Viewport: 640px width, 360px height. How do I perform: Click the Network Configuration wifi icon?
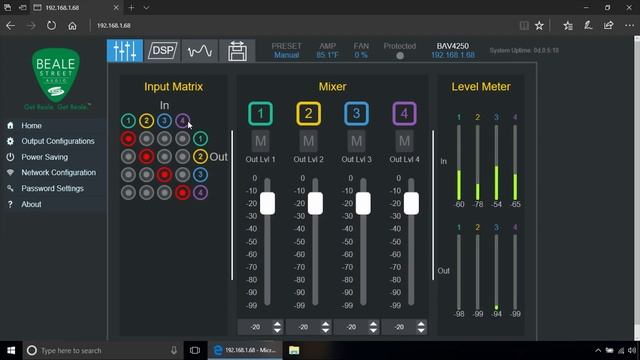pyautogui.click(x=10, y=173)
